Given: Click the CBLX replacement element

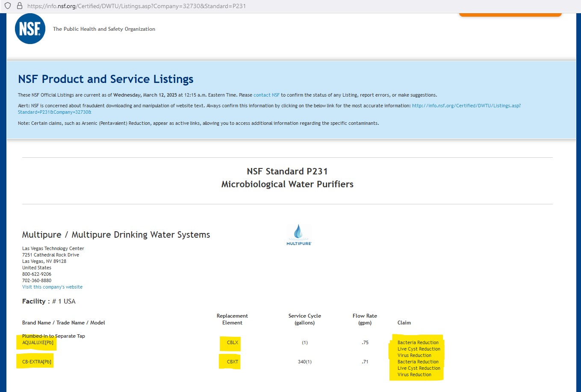Looking at the screenshot, I should tap(233, 342).
